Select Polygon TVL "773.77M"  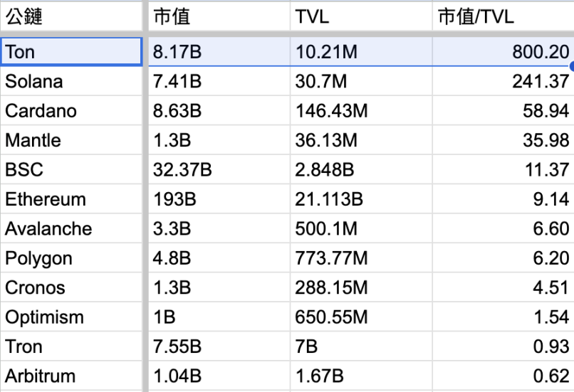(361, 258)
